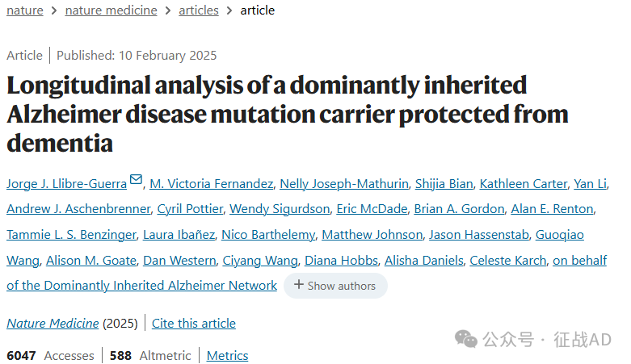Open Kathleen Carter author details
The width and height of the screenshot is (631, 364).
tap(524, 184)
